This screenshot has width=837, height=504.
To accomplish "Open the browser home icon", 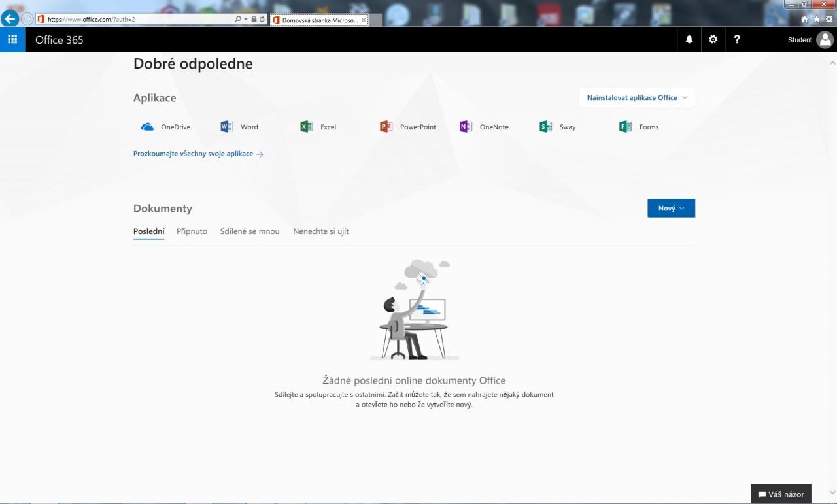I will (x=804, y=19).
